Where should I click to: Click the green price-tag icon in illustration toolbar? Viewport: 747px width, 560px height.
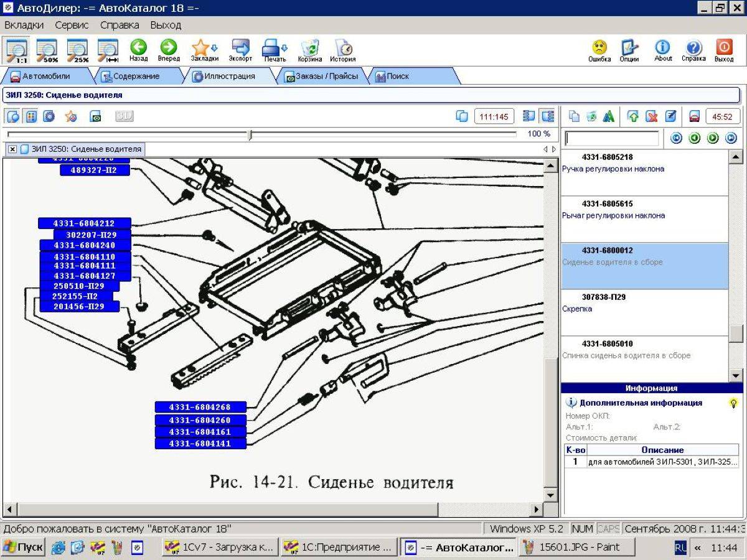tap(95, 116)
